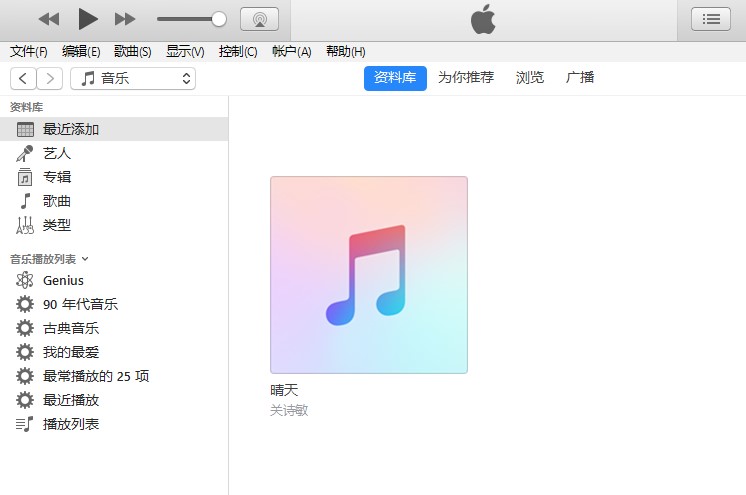Click the artist name 关诗敏
This screenshot has height=495, width=746.
(x=289, y=410)
